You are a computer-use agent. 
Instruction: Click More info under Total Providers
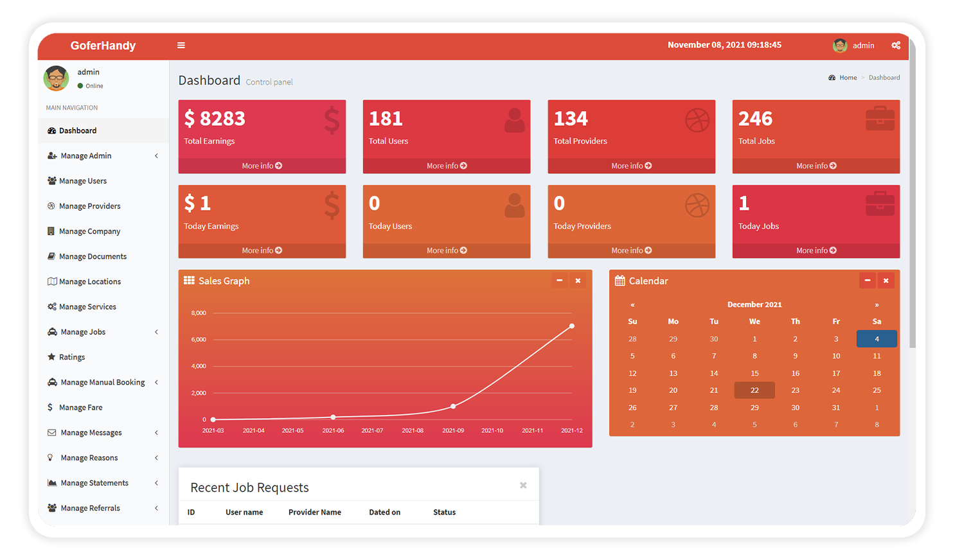[x=632, y=166]
